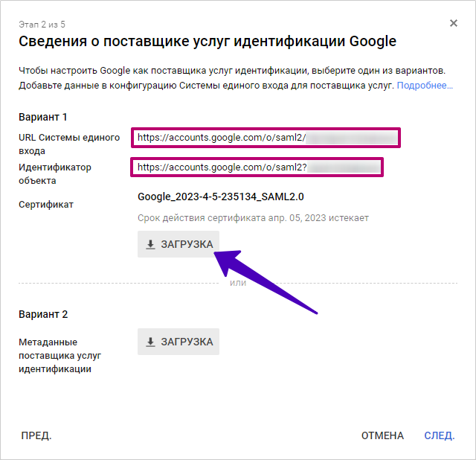
Task: Click the Вариант 1 heading
Action: pyautogui.click(x=43, y=117)
